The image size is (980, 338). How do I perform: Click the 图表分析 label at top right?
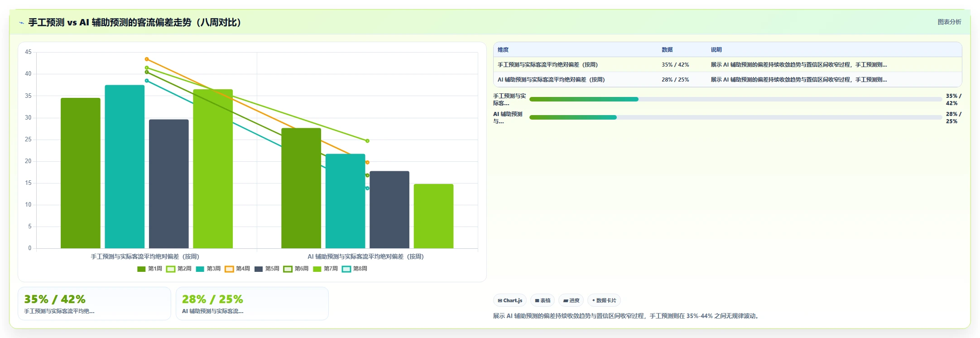[x=949, y=22]
